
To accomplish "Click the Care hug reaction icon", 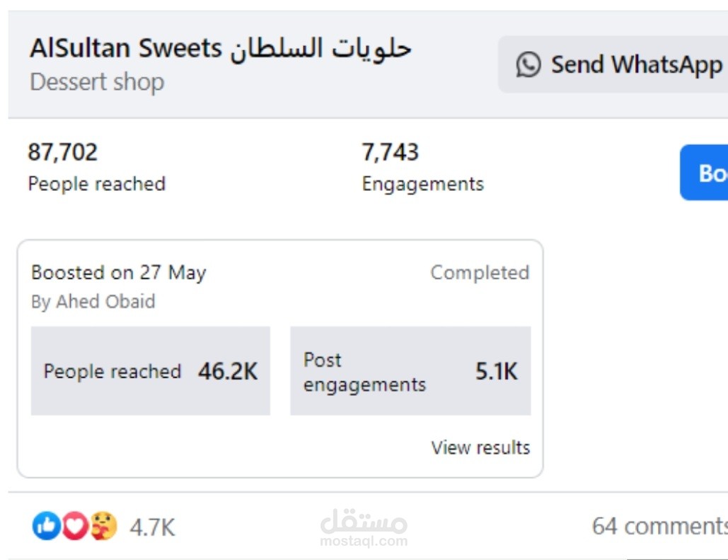I will click(103, 526).
